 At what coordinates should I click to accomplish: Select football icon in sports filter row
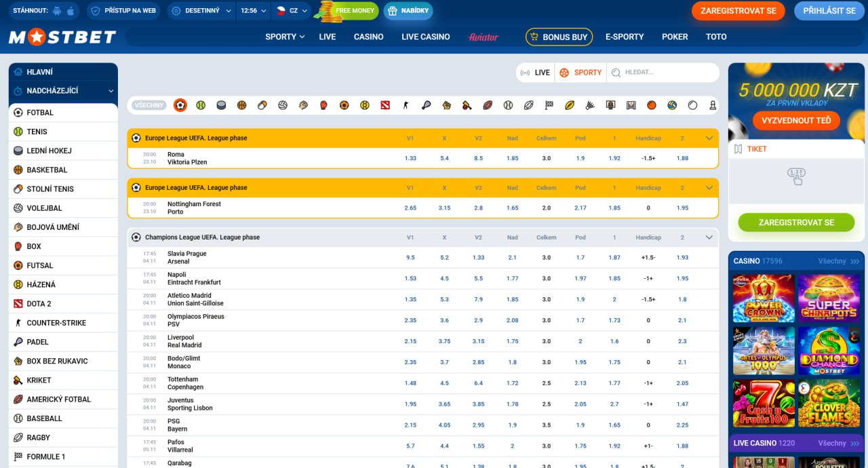click(180, 105)
